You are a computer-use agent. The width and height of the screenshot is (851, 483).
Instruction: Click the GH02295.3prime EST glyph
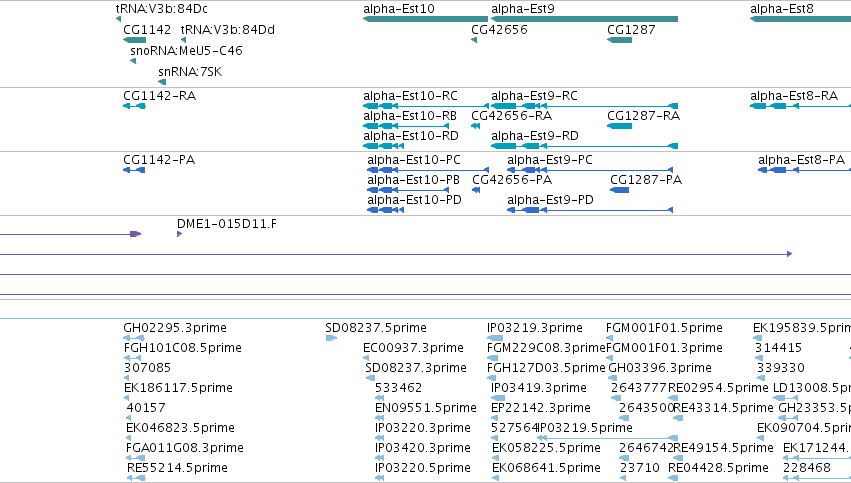pyautogui.click(x=134, y=338)
